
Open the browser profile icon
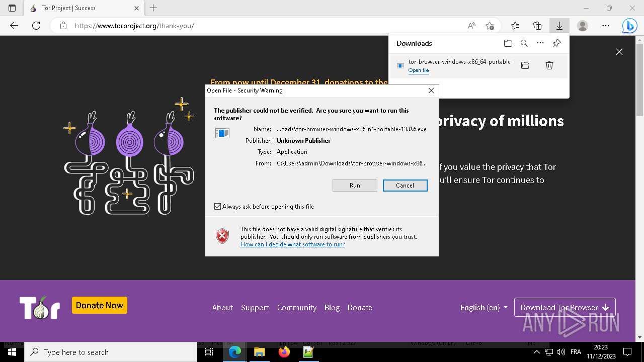(583, 26)
